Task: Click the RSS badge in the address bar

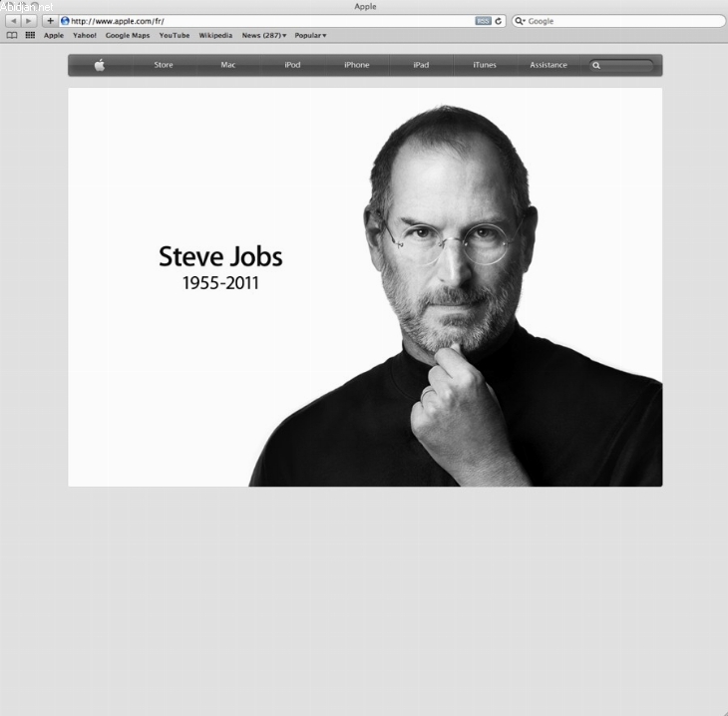Action: pos(483,21)
